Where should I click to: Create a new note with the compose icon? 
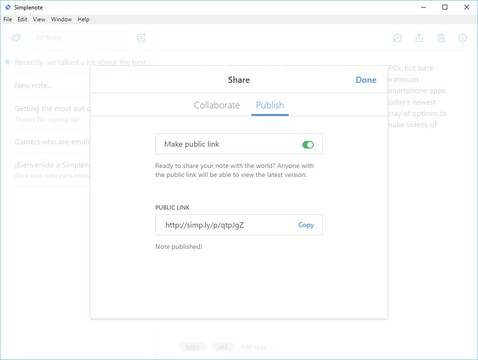point(141,38)
